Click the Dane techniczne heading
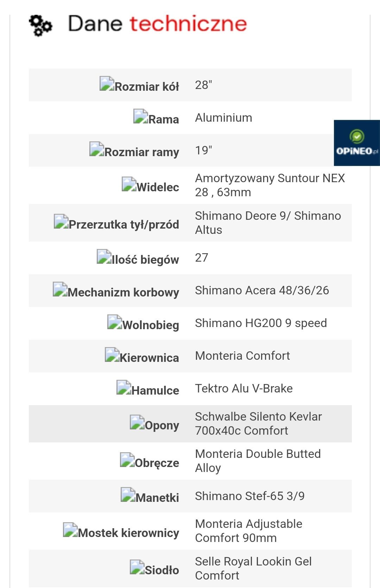This screenshot has width=380, height=588. coord(157,24)
